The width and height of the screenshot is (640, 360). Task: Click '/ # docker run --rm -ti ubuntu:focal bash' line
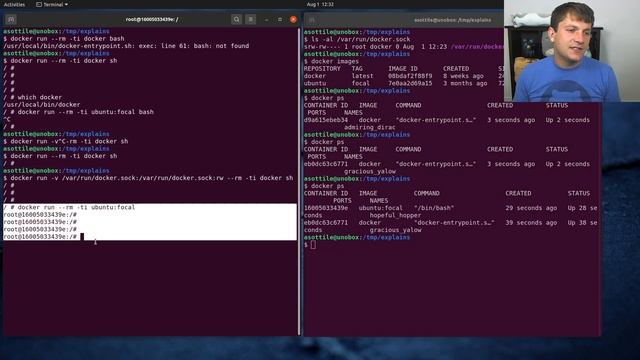click(78, 112)
